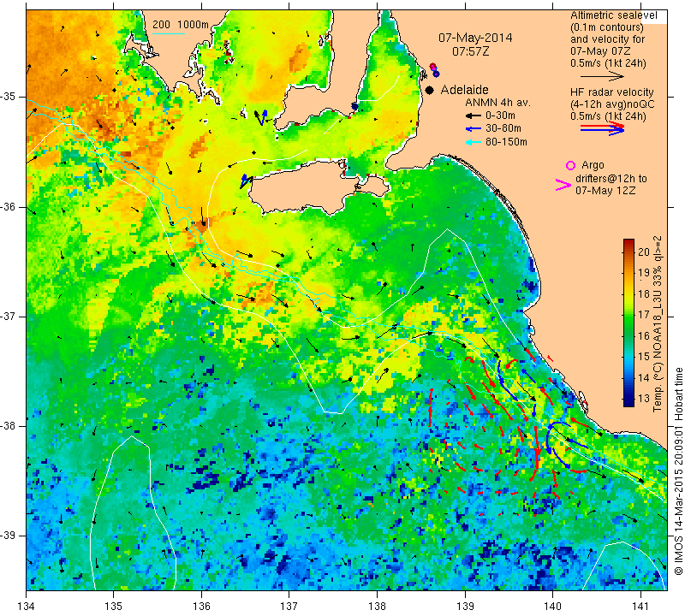This screenshot has width=685, height=616.
Task: Click the longitude 134 axis label
Action: point(27,607)
